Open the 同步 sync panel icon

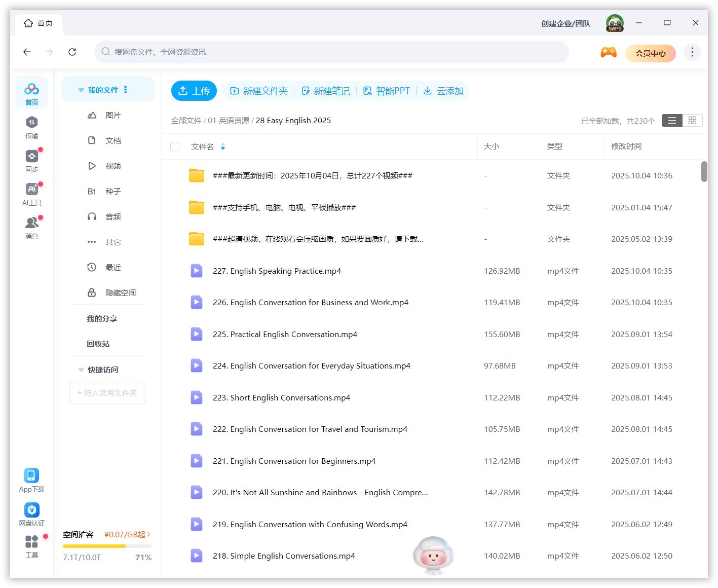pyautogui.click(x=31, y=156)
